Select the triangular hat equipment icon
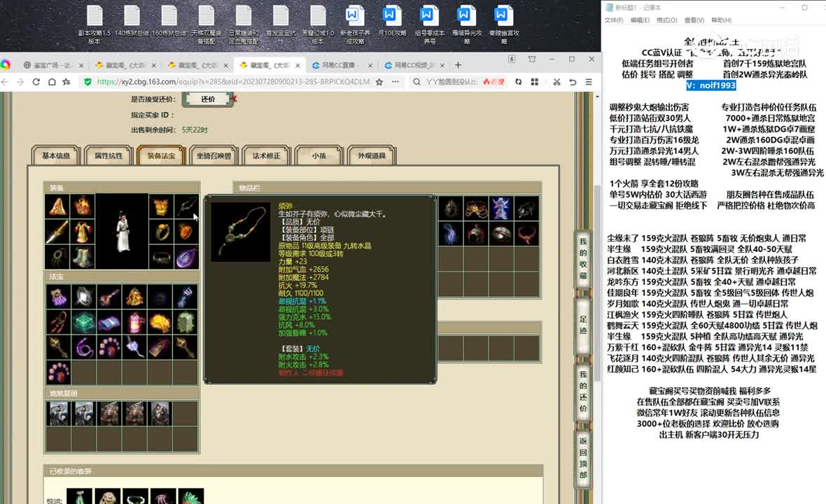Image resolution: width=826 pixels, height=504 pixels. (57, 207)
